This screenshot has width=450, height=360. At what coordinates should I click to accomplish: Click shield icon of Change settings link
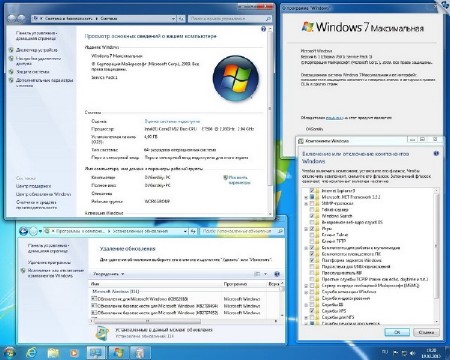point(225,178)
